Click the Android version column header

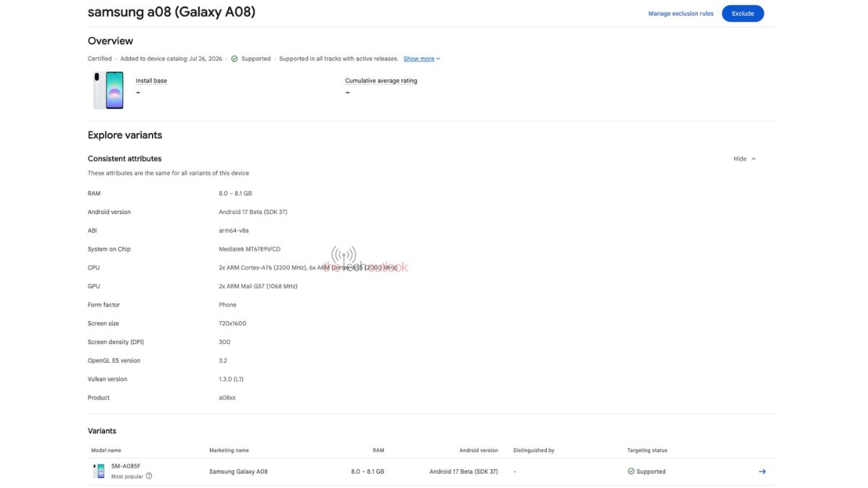click(479, 450)
